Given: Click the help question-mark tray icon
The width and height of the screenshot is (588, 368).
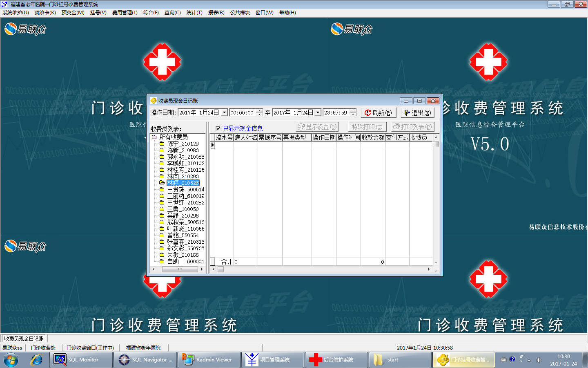Looking at the screenshot, I should pyautogui.click(x=512, y=359).
